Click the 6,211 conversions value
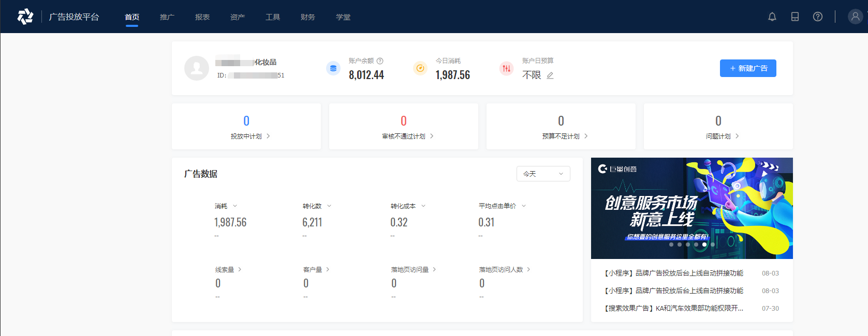This screenshot has width=868, height=336. [312, 222]
